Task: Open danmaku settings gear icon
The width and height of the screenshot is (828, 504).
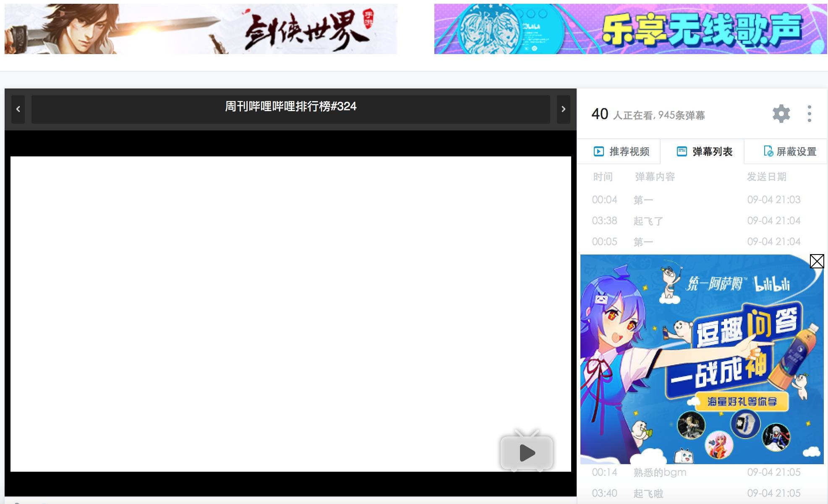Action: click(781, 114)
